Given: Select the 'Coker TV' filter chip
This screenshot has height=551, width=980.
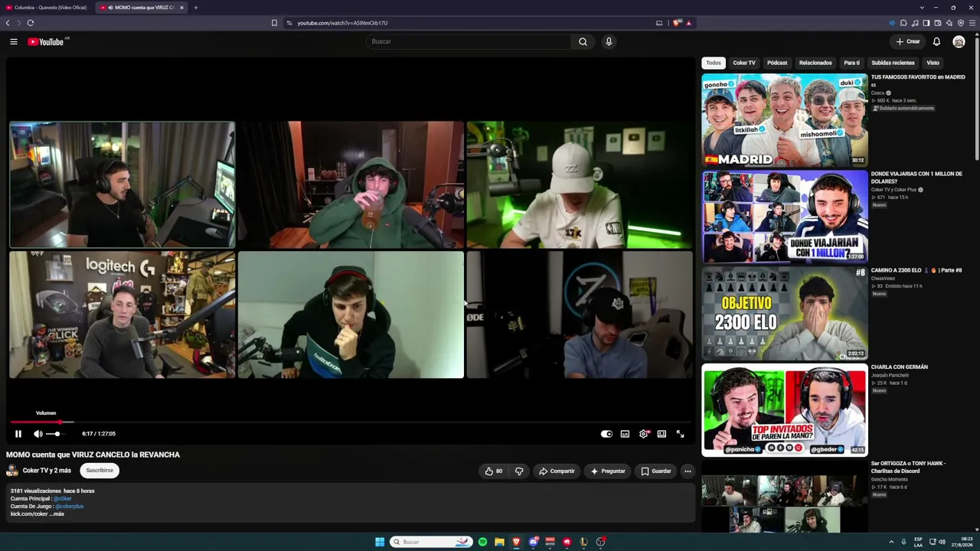Looking at the screenshot, I should [744, 63].
